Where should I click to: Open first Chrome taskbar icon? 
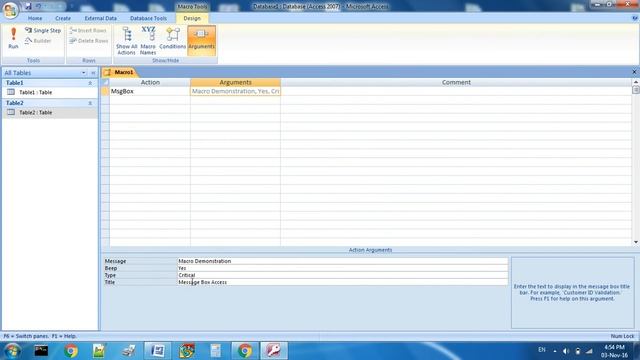[x=70, y=351]
